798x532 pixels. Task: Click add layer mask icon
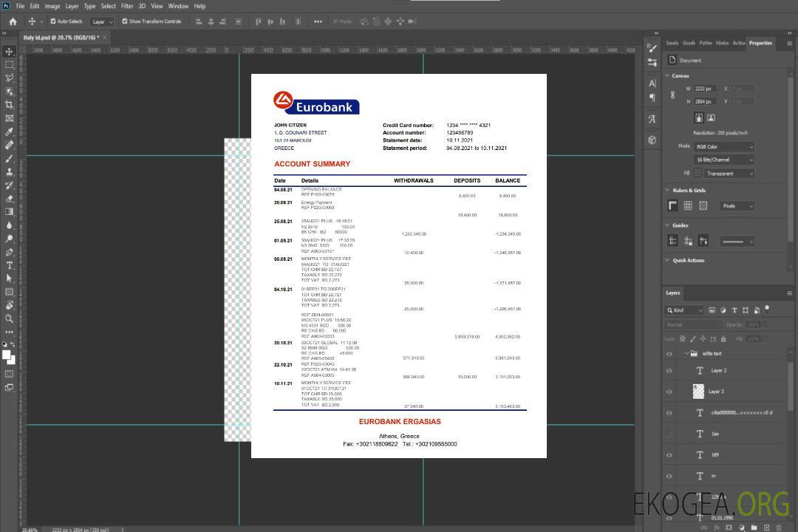click(x=729, y=528)
